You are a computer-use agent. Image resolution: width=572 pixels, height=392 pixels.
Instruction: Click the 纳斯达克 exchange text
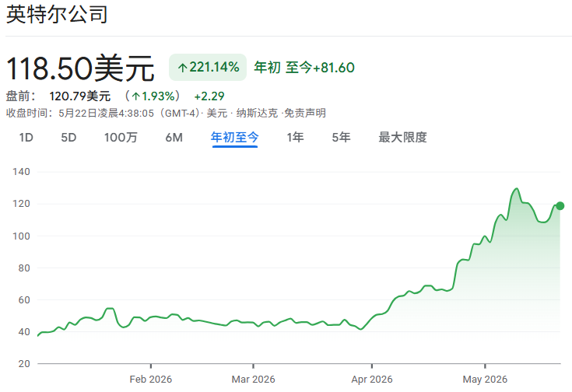pyautogui.click(x=257, y=113)
